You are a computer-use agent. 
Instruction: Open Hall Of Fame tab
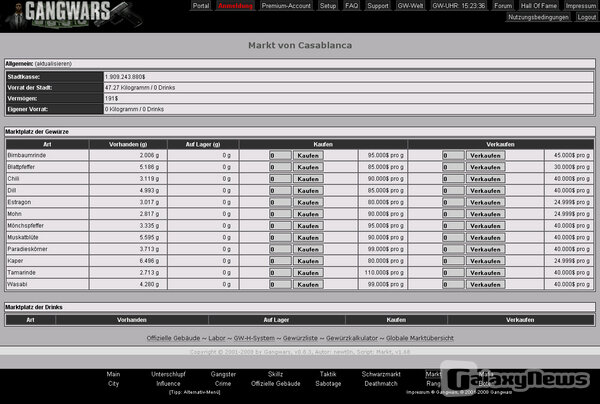point(538,6)
